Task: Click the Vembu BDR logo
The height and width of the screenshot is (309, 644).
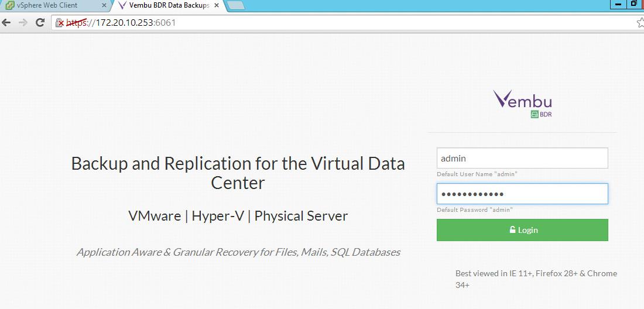Action: tap(522, 103)
